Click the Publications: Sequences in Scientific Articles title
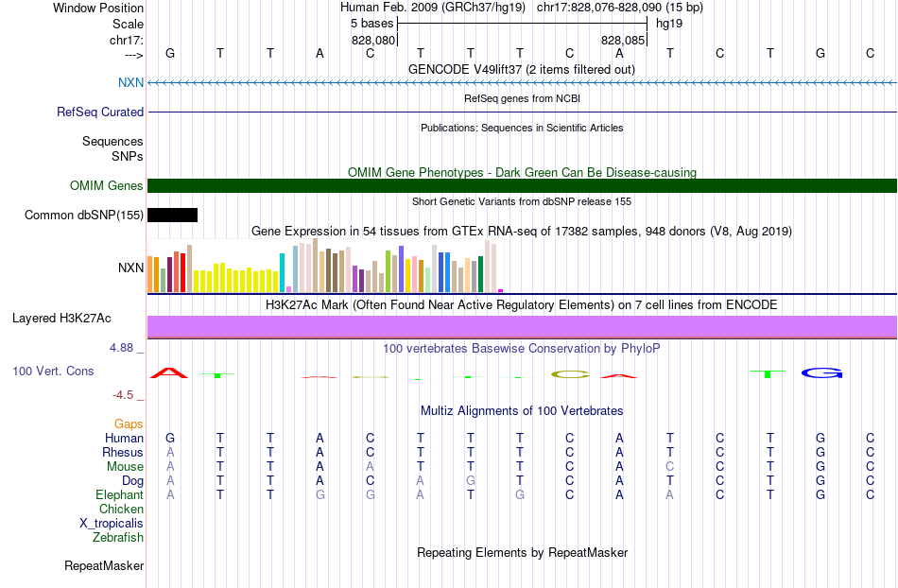The image size is (898, 588). (x=522, y=128)
